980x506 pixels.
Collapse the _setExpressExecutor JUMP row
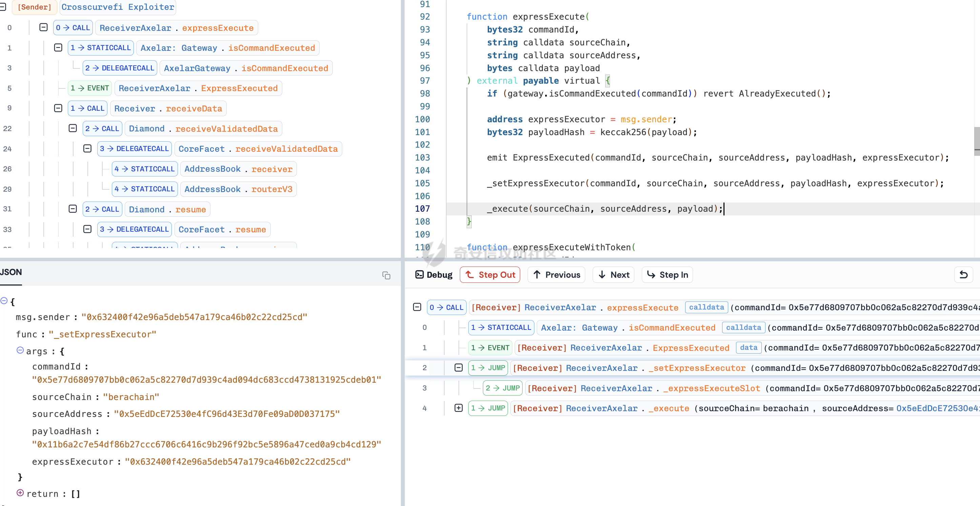pos(458,367)
